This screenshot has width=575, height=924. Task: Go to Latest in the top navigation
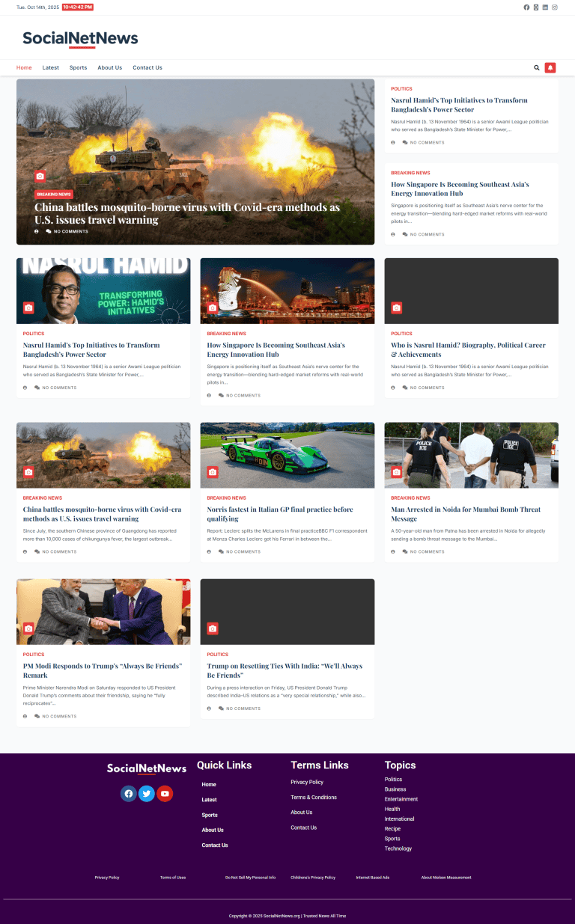(x=50, y=67)
